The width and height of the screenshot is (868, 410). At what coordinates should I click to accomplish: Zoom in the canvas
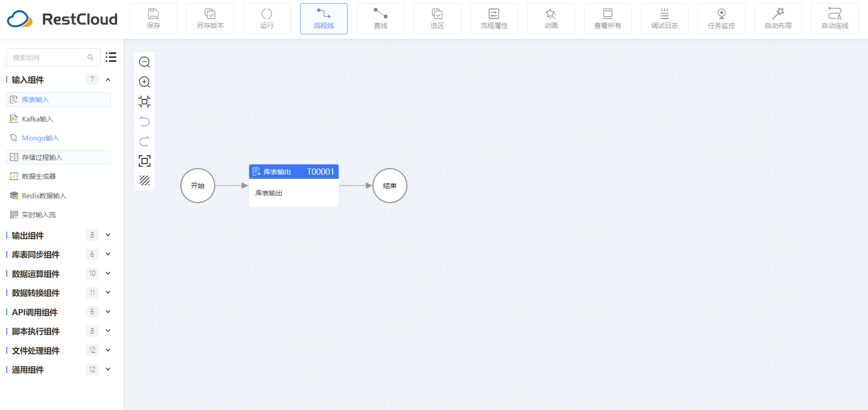pyautogui.click(x=145, y=82)
